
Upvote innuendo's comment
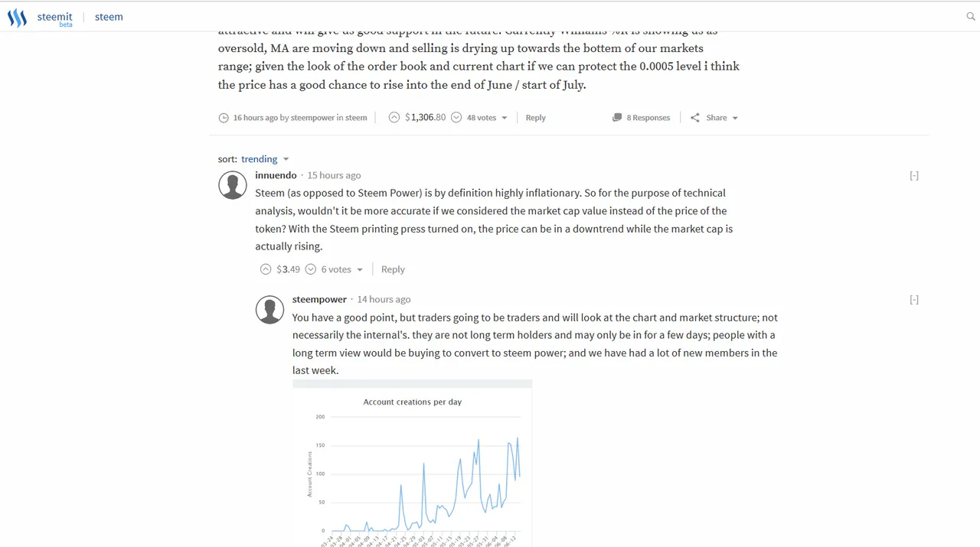point(266,269)
